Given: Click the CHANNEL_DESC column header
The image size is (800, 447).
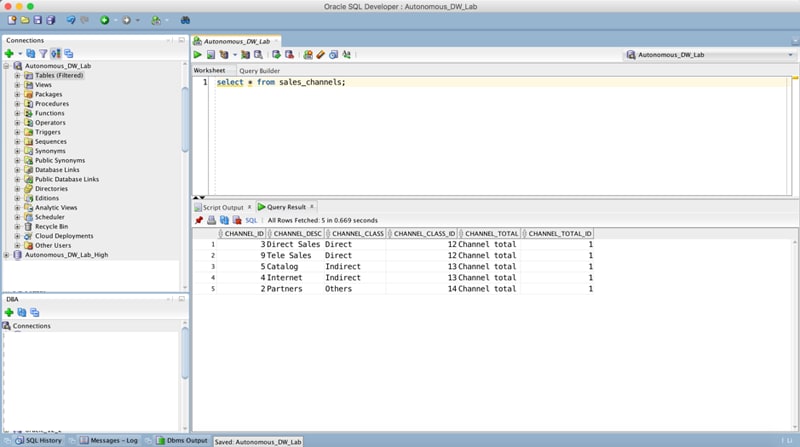Looking at the screenshot, I should pyautogui.click(x=295, y=233).
